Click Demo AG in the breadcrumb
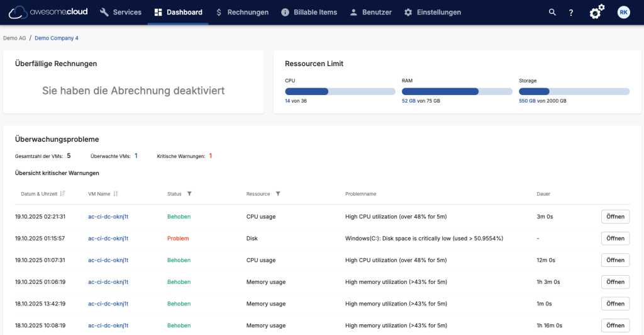The width and height of the screenshot is (644, 335). (x=14, y=38)
